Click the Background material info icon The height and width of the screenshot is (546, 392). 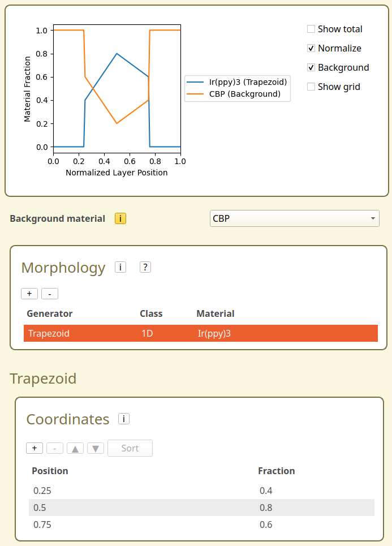pos(120,218)
